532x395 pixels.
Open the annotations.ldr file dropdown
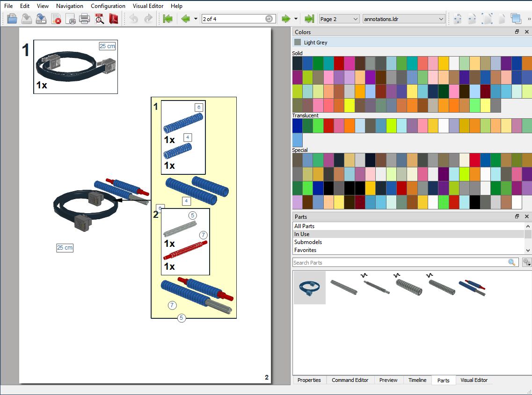point(404,19)
